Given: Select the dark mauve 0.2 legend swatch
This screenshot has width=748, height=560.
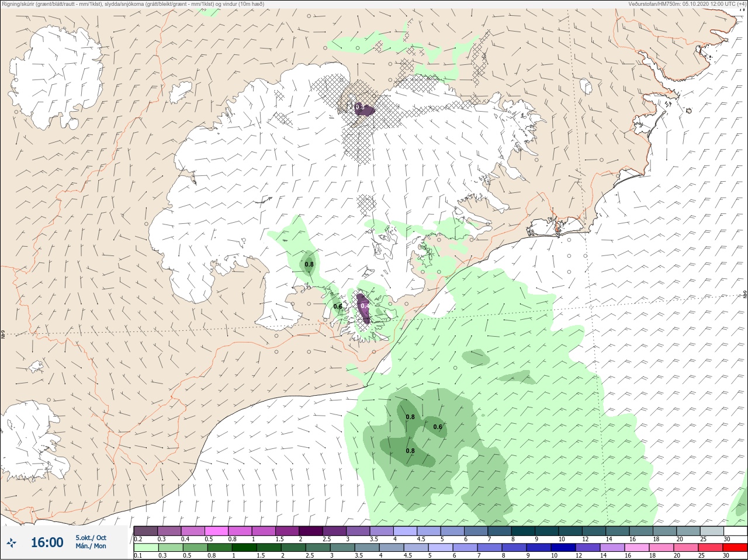Looking at the screenshot, I should [x=146, y=531].
